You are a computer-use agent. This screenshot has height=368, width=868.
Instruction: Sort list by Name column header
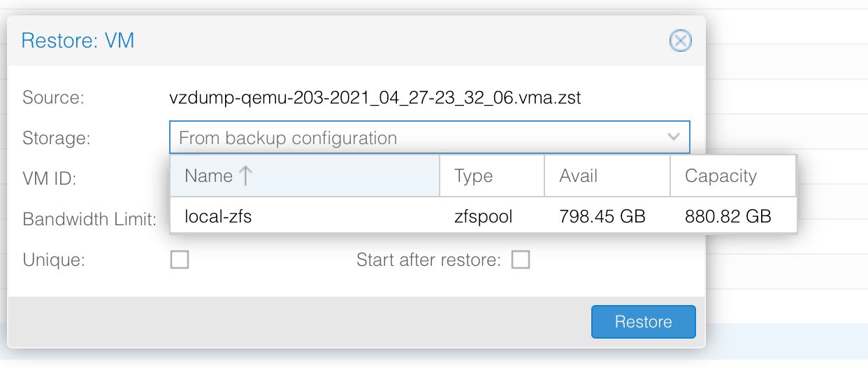[x=208, y=176]
